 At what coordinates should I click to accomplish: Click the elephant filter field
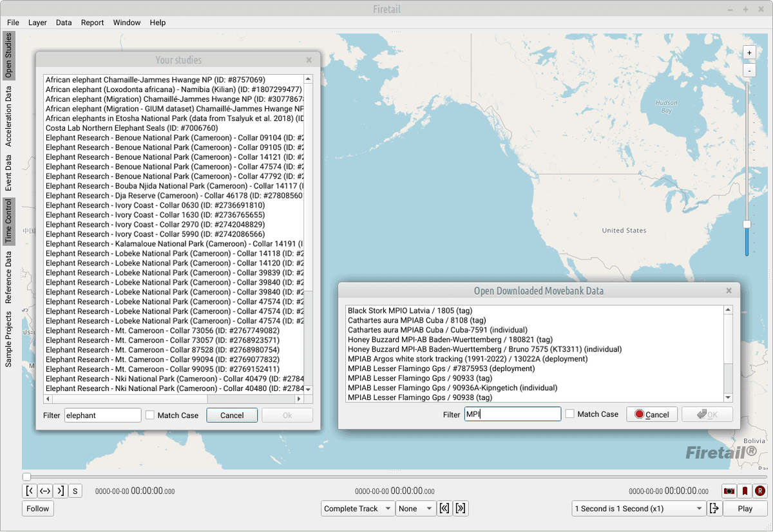click(x=102, y=415)
